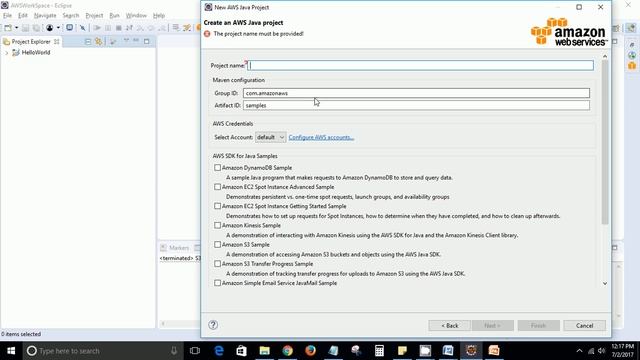Open the Edit menu
Viewport: 640px width, 360px height.
coord(23,16)
